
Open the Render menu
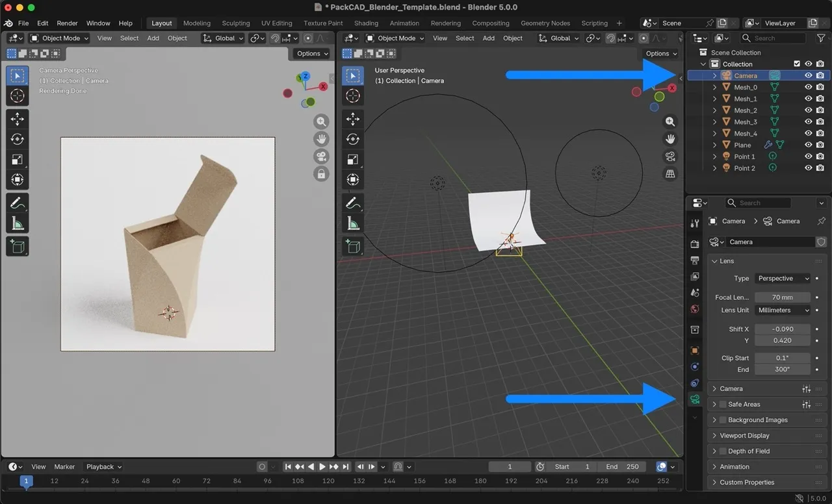67,23
